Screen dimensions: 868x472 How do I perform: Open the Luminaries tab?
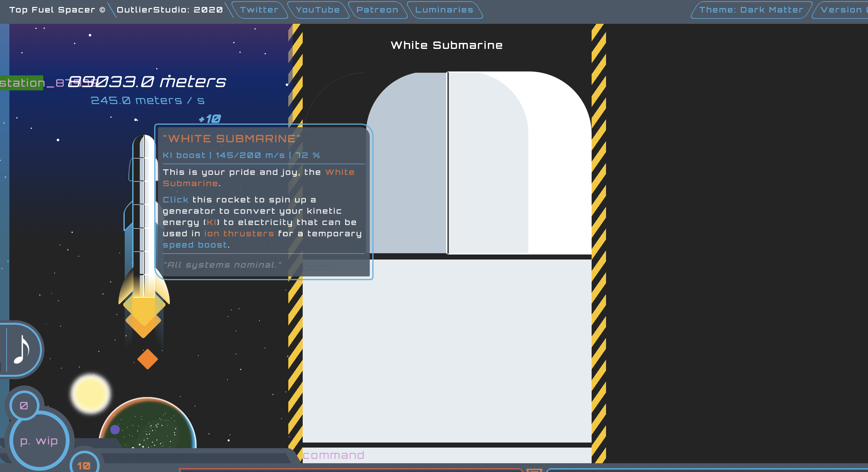[444, 10]
